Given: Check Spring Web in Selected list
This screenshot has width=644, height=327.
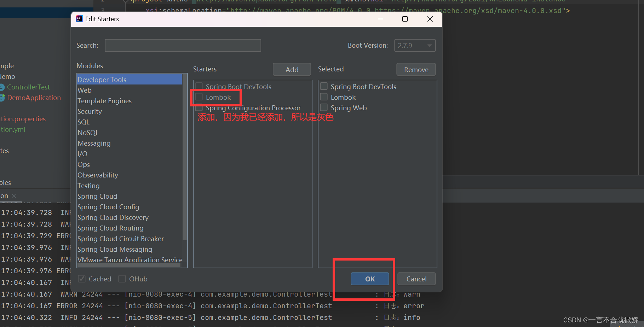Looking at the screenshot, I should tap(324, 107).
